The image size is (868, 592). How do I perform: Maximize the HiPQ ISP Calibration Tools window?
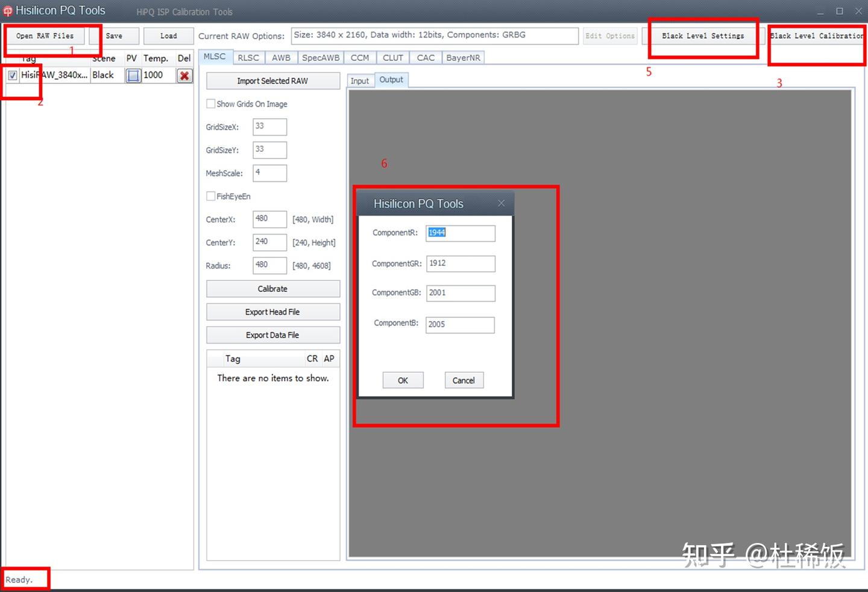coord(839,11)
